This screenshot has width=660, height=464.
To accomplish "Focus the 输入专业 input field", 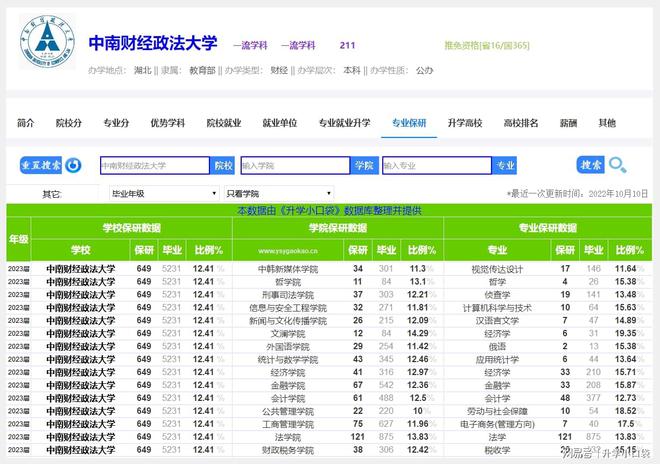I will coord(437,165).
